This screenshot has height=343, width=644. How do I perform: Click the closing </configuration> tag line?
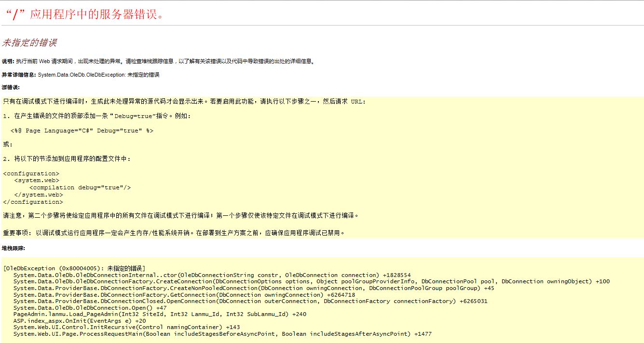[33, 202]
